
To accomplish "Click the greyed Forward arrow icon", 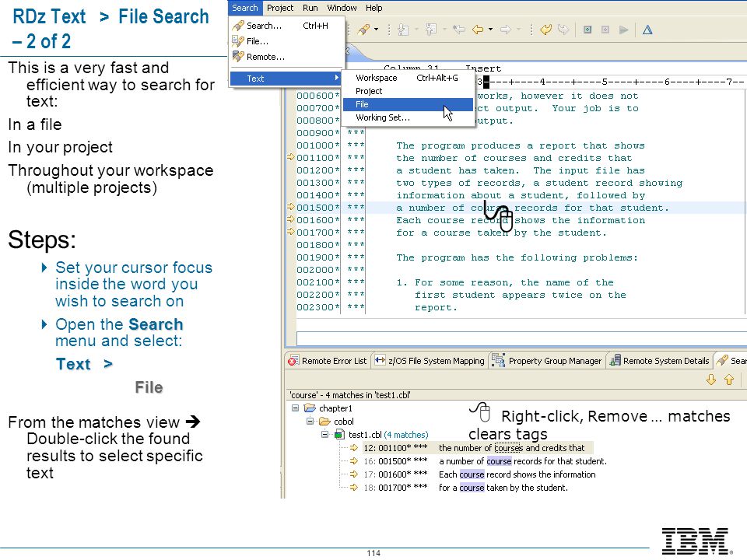I will tap(506, 30).
